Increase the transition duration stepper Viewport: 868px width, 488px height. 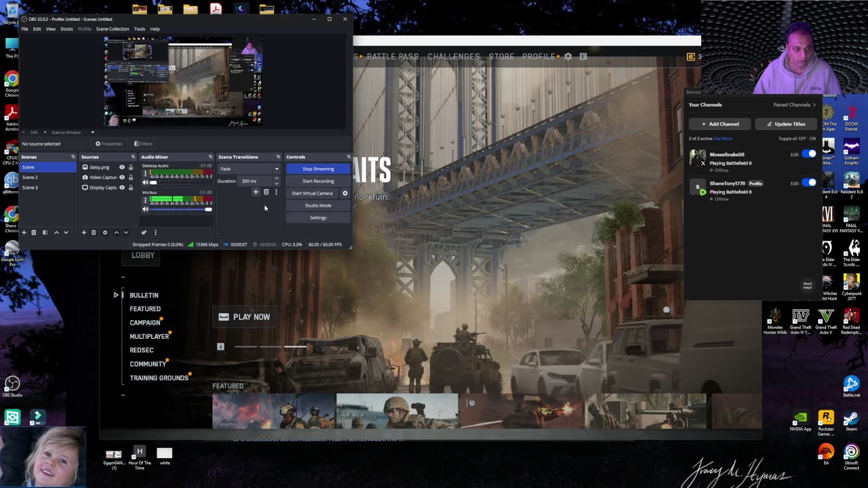click(x=276, y=179)
